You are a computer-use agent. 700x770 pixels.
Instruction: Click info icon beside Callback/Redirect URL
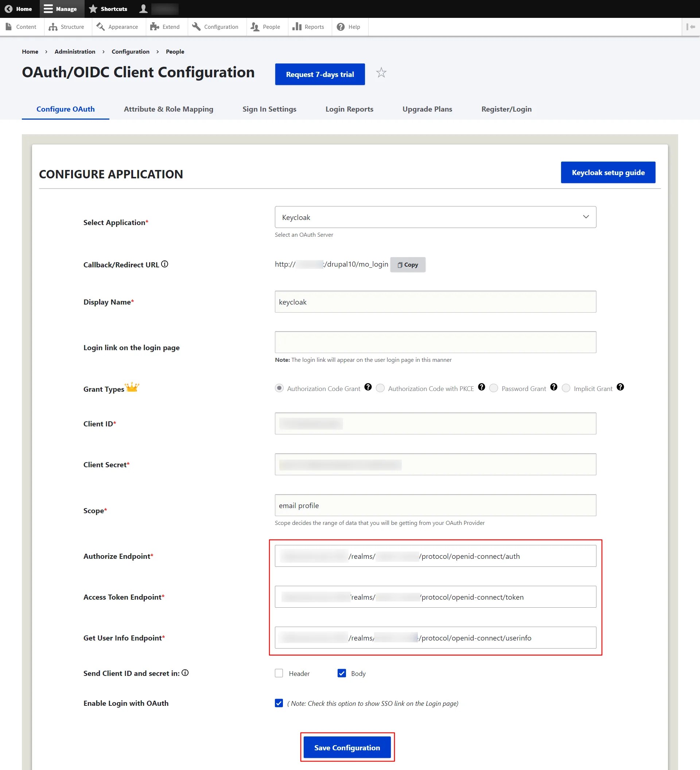(x=165, y=264)
